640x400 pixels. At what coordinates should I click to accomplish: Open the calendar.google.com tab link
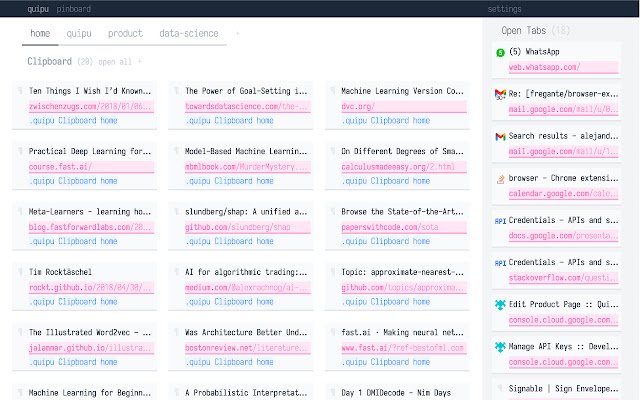(x=563, y=193)
